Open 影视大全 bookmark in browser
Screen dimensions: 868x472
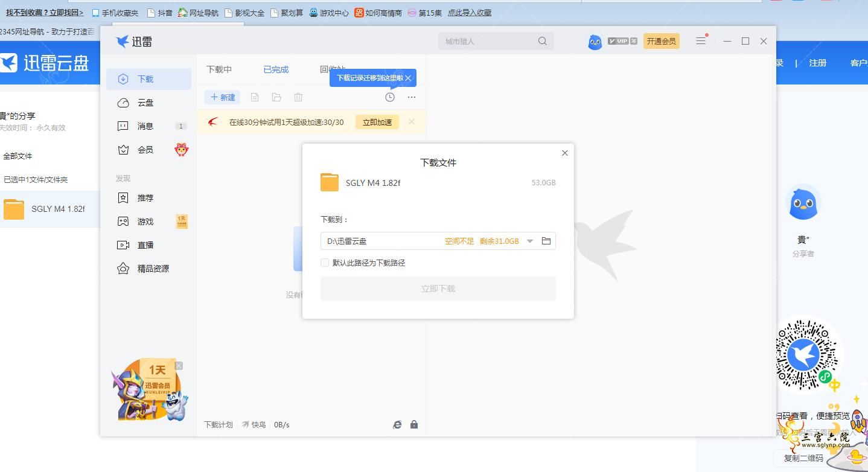(x=244, y=13)
